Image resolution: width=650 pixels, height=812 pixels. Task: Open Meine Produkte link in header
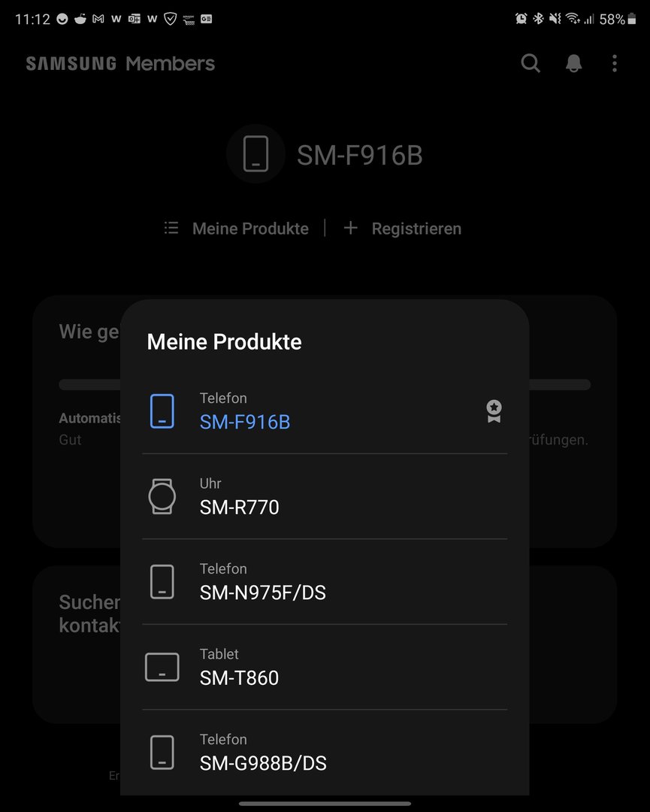click(250, 229)
